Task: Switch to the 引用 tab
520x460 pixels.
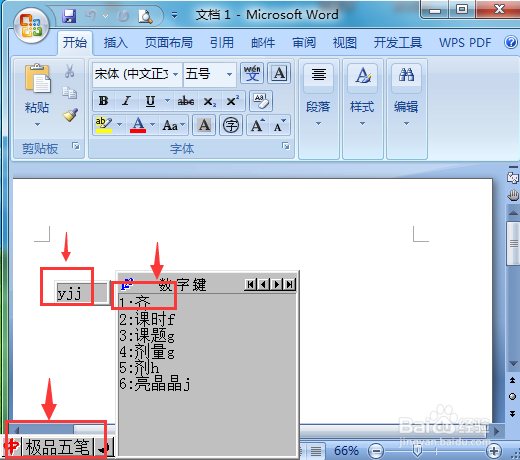Action: pyautogui.click(x=222, y=43)
